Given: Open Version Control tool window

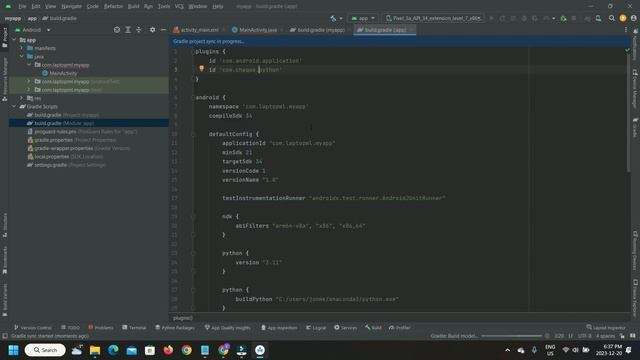Looking at the screenshot, I should pyautogui.click(x=32, y=327).
